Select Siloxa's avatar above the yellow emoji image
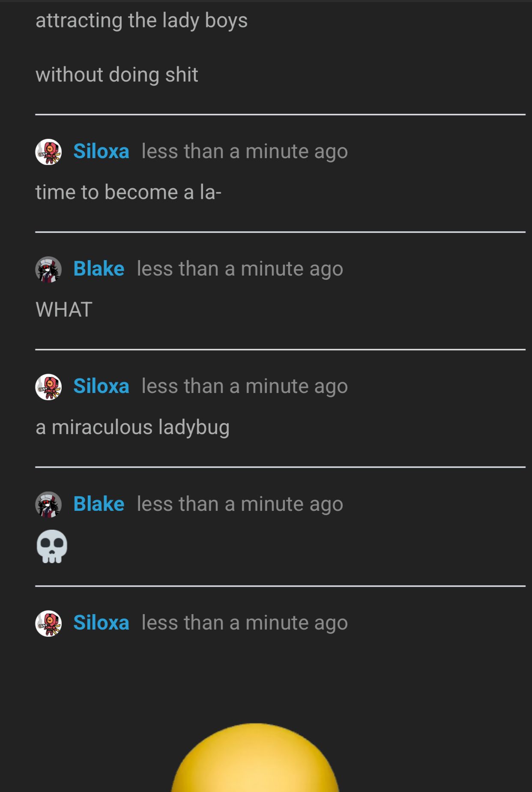The height and width of the screenshot is (792, 532). (x=48, y=624)
